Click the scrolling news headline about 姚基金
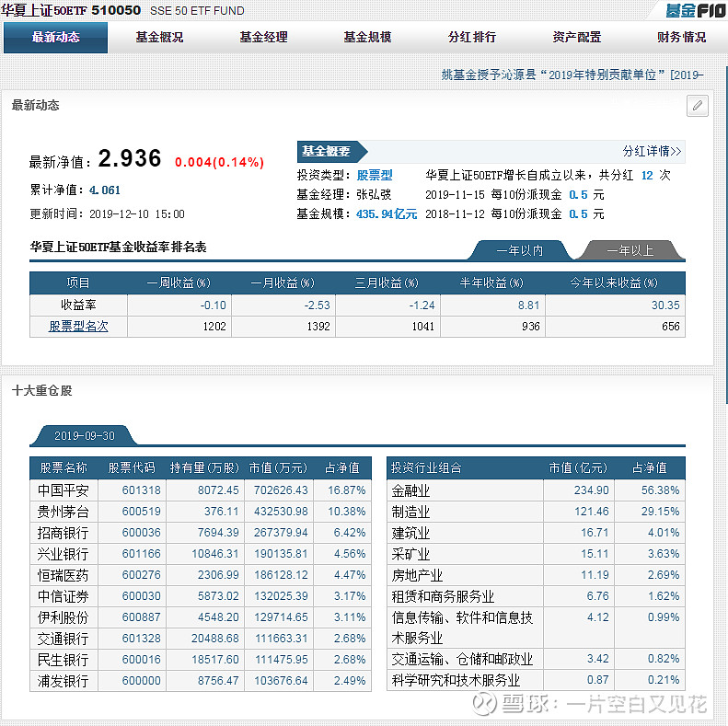This screenshot has width=728, height=726. pyautogui.click(x=572, y=75)
